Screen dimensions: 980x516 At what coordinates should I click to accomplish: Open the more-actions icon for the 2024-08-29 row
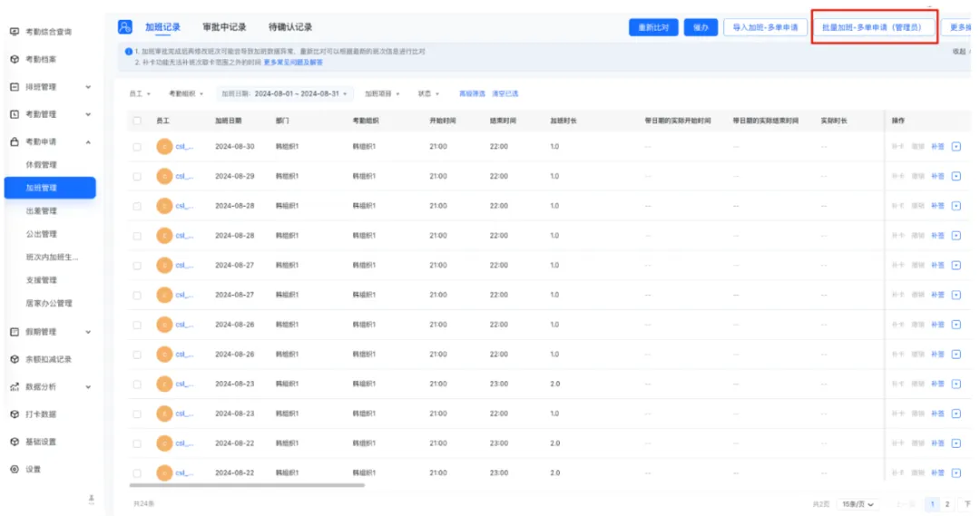point(956,176)
